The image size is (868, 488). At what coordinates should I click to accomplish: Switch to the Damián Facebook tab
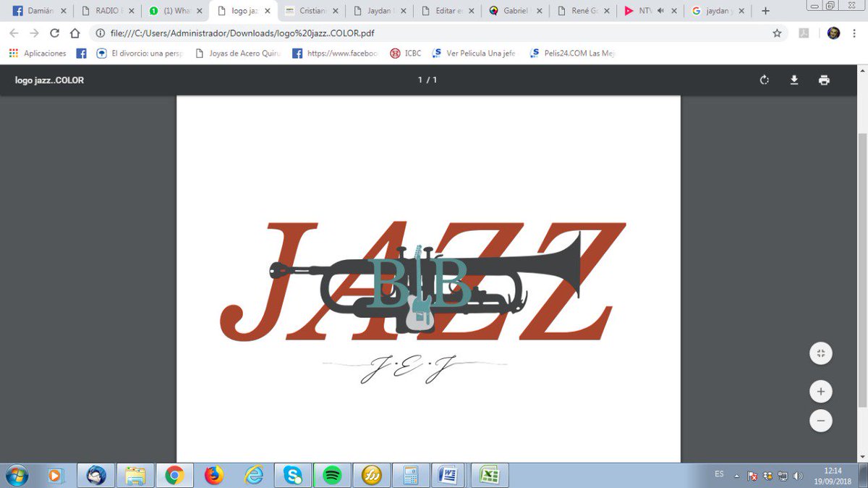[40, 11]
